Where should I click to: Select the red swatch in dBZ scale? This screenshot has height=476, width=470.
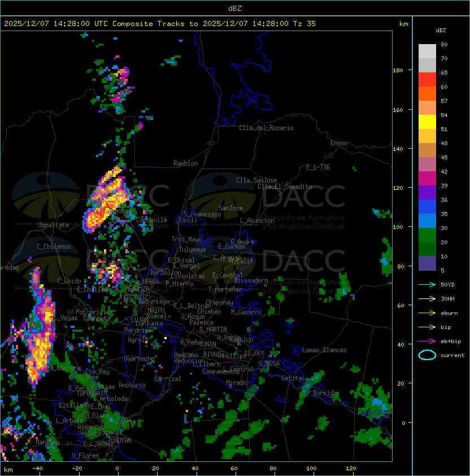pos(427,80)
